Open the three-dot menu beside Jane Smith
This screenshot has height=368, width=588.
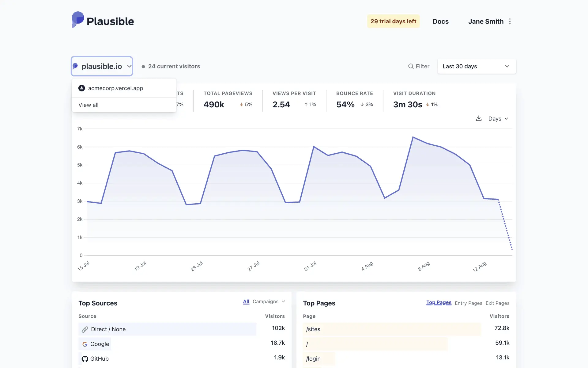(x=510, y=21)
